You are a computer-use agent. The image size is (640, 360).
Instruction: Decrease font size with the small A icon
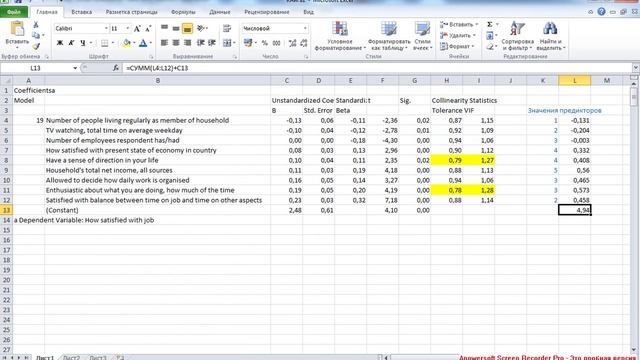[148, 29]
